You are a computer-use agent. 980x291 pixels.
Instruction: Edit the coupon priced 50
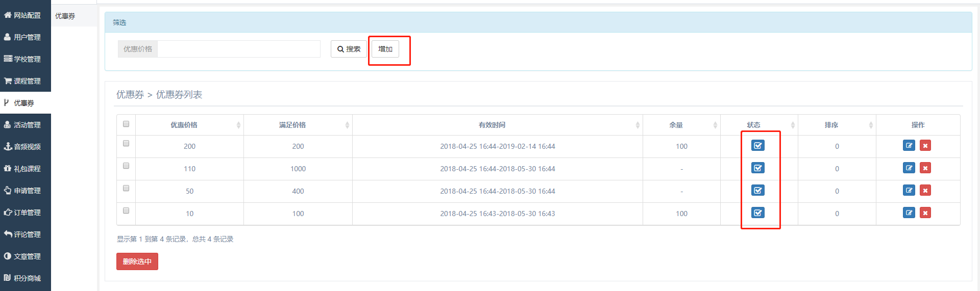click(x=909, y=191)
